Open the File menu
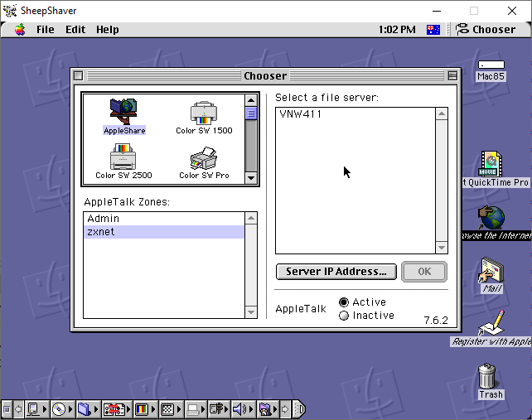This screenshot has width=532, height=420. point(45,30)
